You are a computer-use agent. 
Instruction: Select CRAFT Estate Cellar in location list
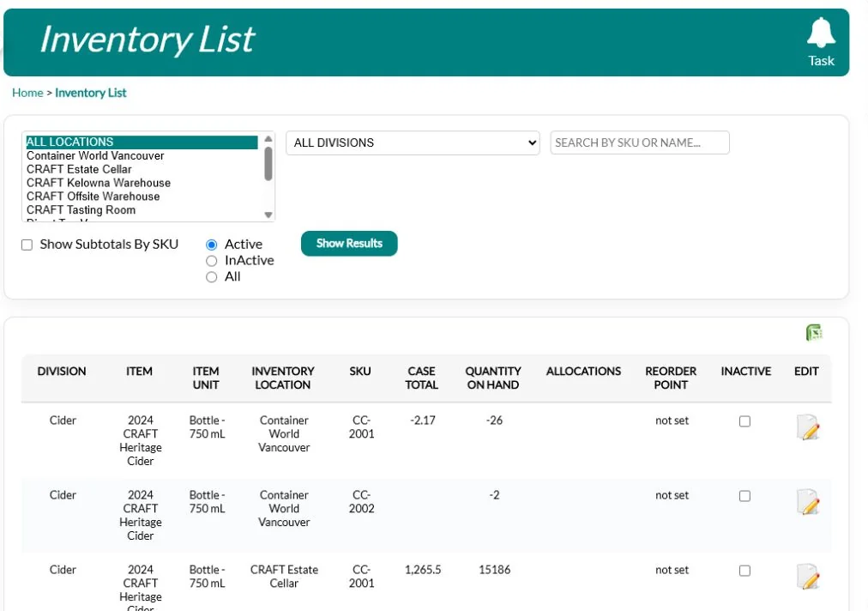(142, 170)
